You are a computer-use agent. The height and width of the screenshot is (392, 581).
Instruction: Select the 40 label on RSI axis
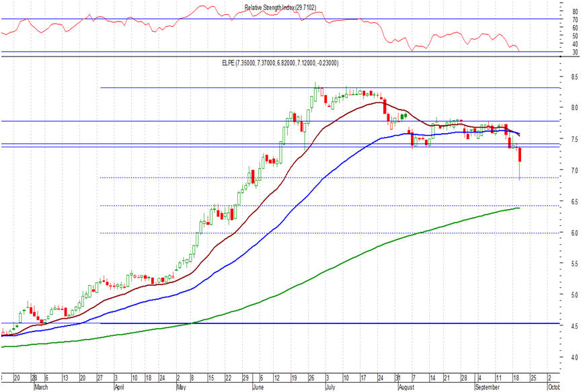(575, 44)
